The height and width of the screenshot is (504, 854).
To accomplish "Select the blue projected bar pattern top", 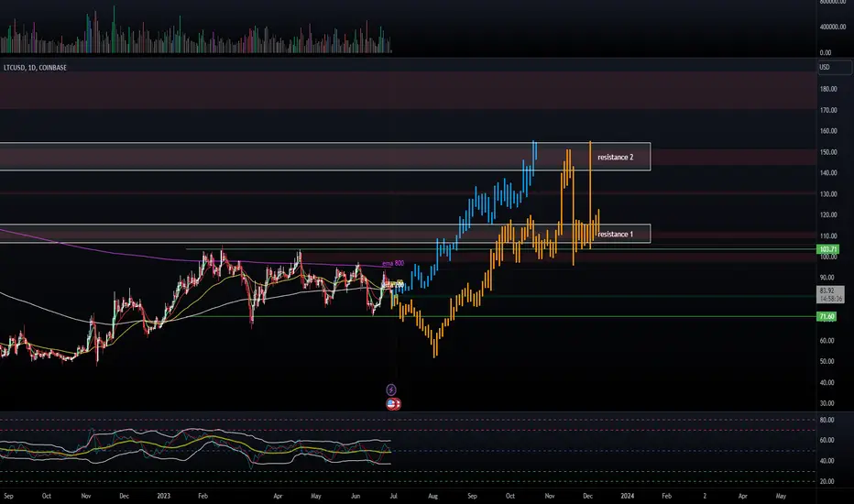I will point(534,150).
